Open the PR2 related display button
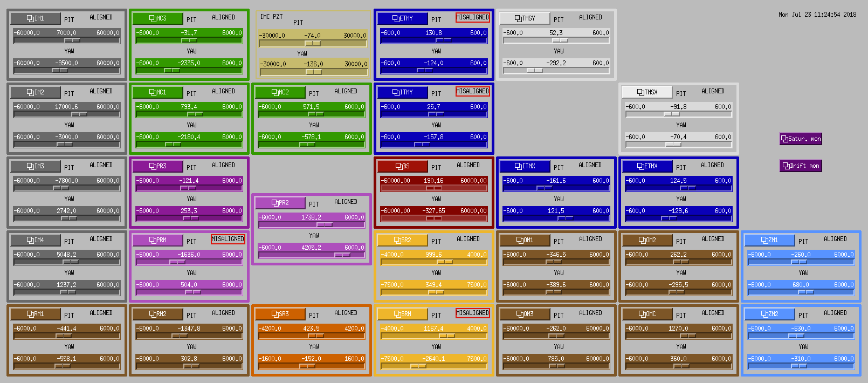868x383 pixels. 280,203
